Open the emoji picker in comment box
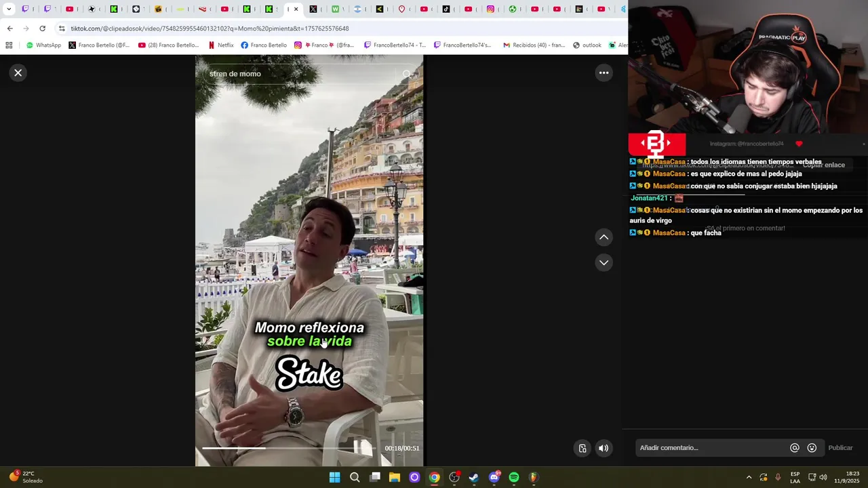Screen dimensions: 868x488 pos(812,448)
